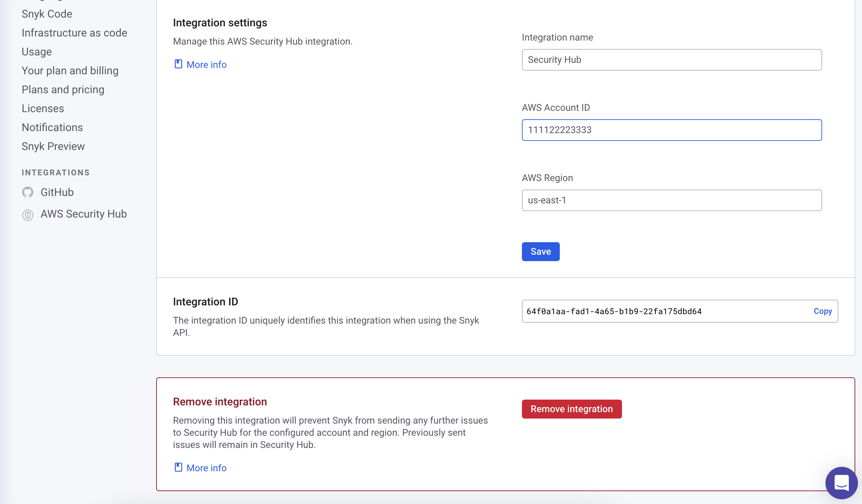Open the Licenses page

(43, 108)
